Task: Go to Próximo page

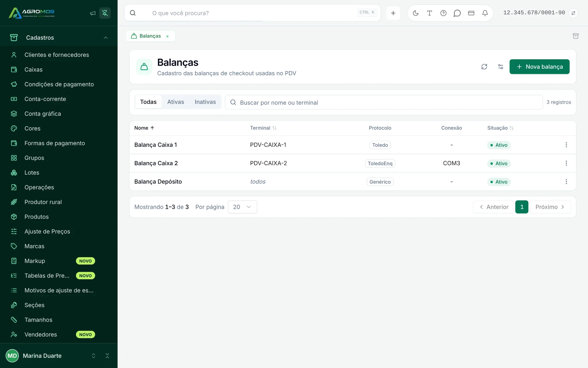Action: pos(550,207)
